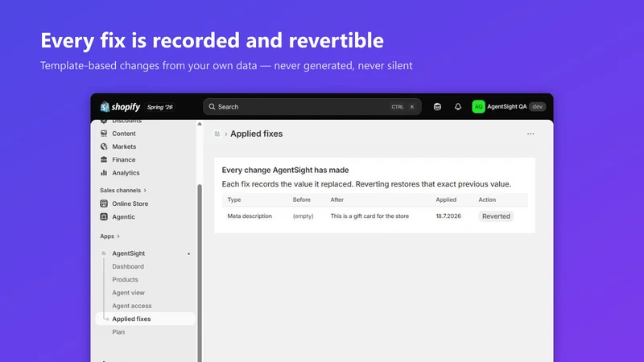
Task: Open the Plan link in sidebar
Action: point(118,332)
